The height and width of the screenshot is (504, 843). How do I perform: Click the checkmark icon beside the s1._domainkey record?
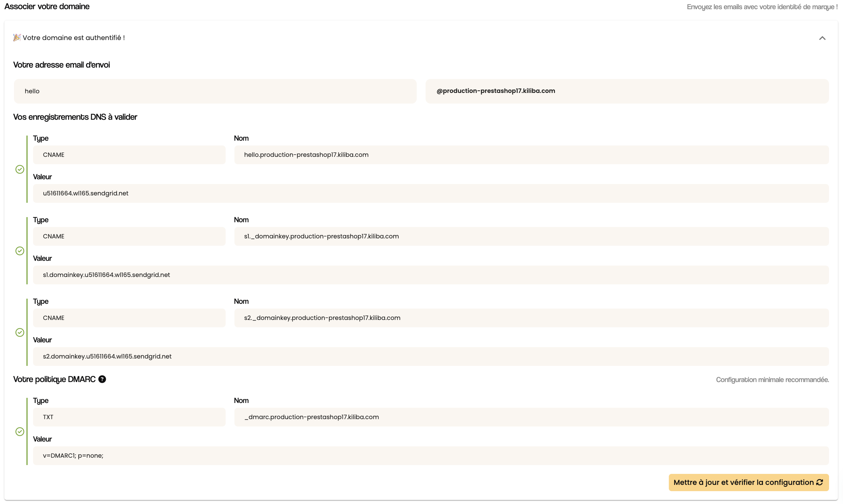[x=20, y=251]
